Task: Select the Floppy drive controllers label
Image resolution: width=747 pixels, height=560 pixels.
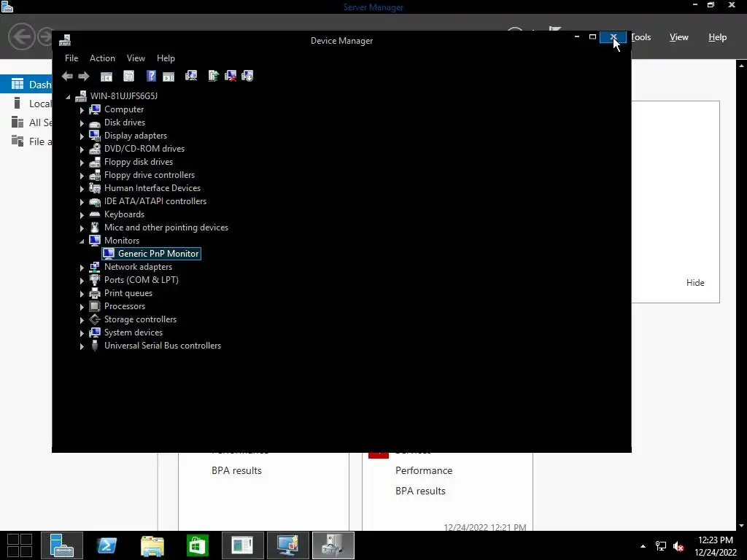Action: pyautogui.click(x=150, y=175)
